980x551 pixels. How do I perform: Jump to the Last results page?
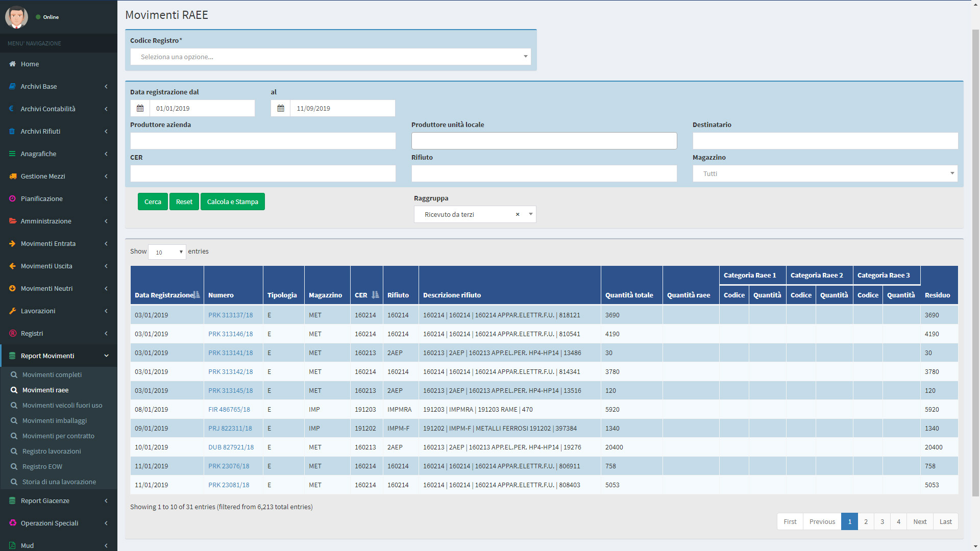[x=945, y=521]
